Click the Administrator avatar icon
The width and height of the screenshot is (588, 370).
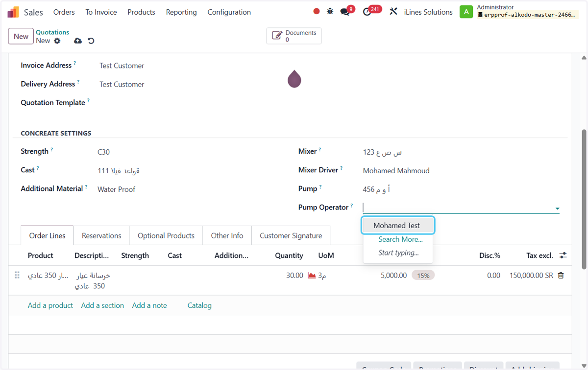[466, 12]
